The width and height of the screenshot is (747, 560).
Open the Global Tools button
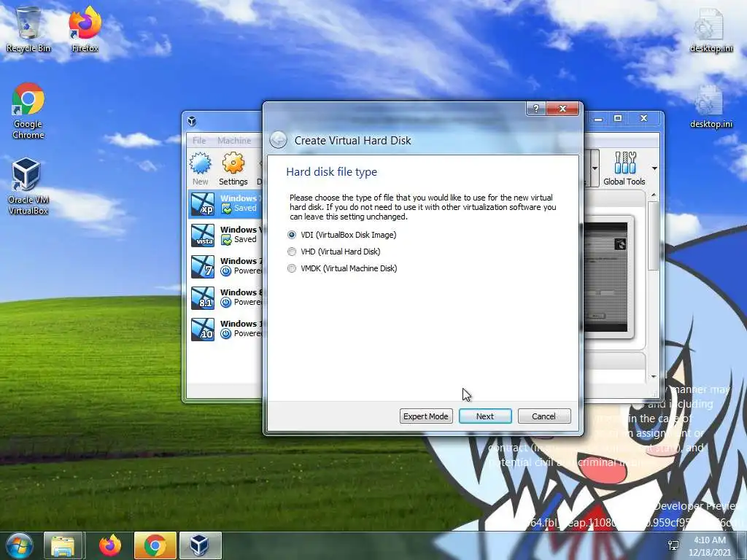coord(624,168)
